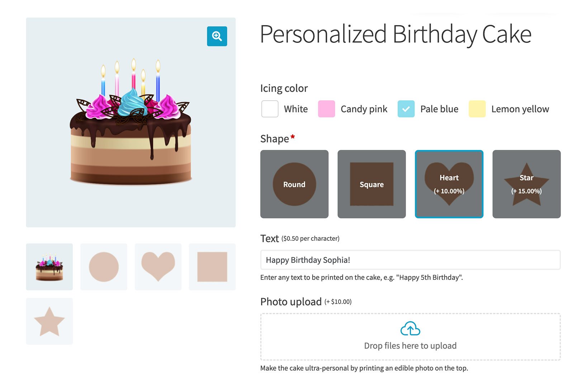588x381 pixels.
Task: Click the cake text input field
Action: 410,260
